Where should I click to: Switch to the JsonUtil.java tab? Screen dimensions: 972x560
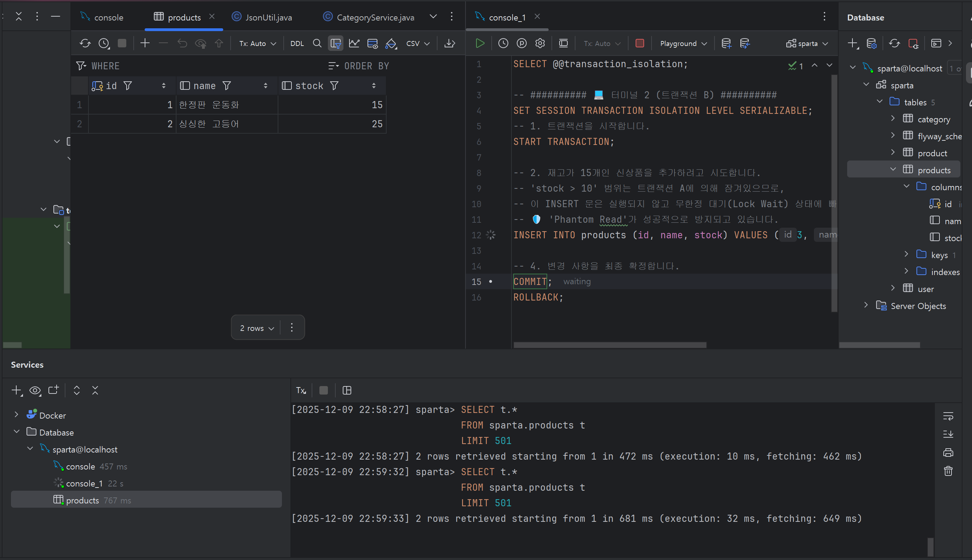pyautogui.click(x=262, y=17)
